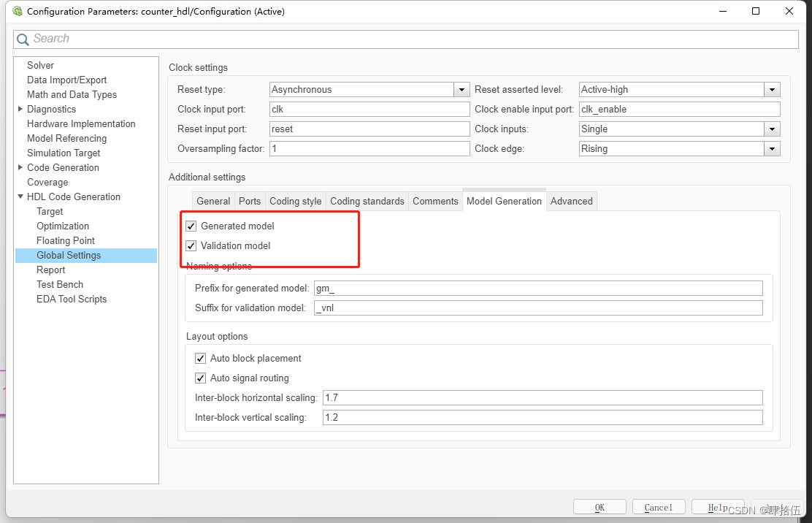Expand the Diagnostics tree node
812x523 pixels.
click(20, 109)
